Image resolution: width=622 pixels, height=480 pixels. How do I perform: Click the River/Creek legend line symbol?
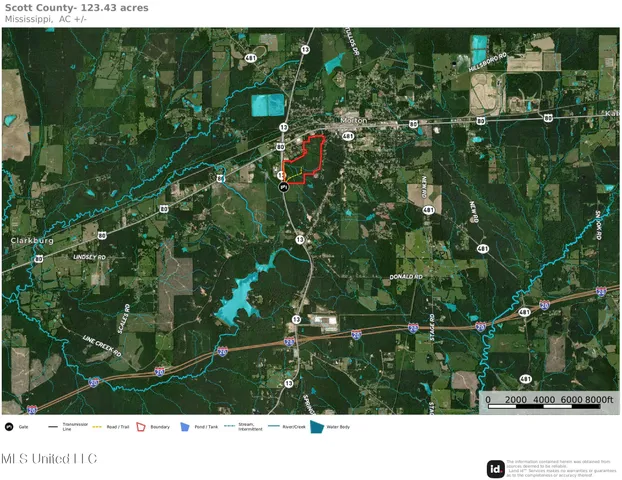[x=274, y=426]
